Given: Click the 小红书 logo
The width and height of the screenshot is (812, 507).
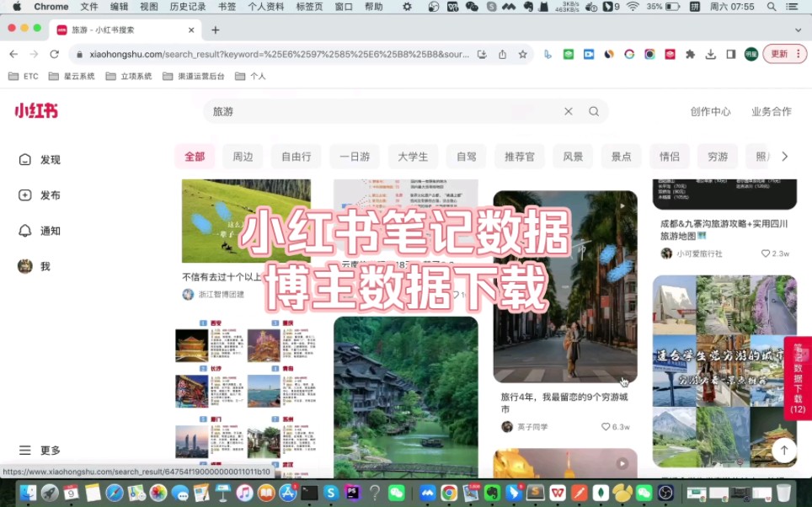Looking at the screenshot, I should [34, 110].
